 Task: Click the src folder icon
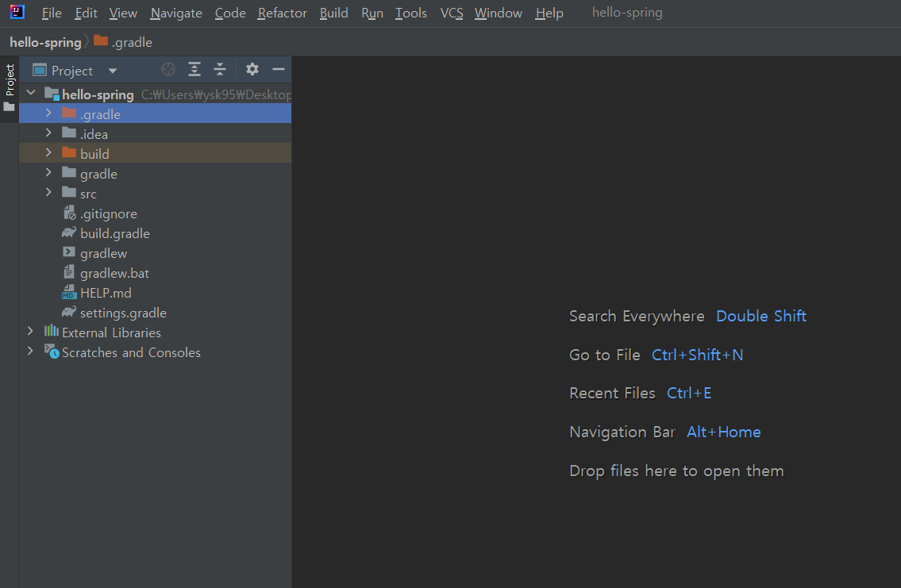[69, 192]
